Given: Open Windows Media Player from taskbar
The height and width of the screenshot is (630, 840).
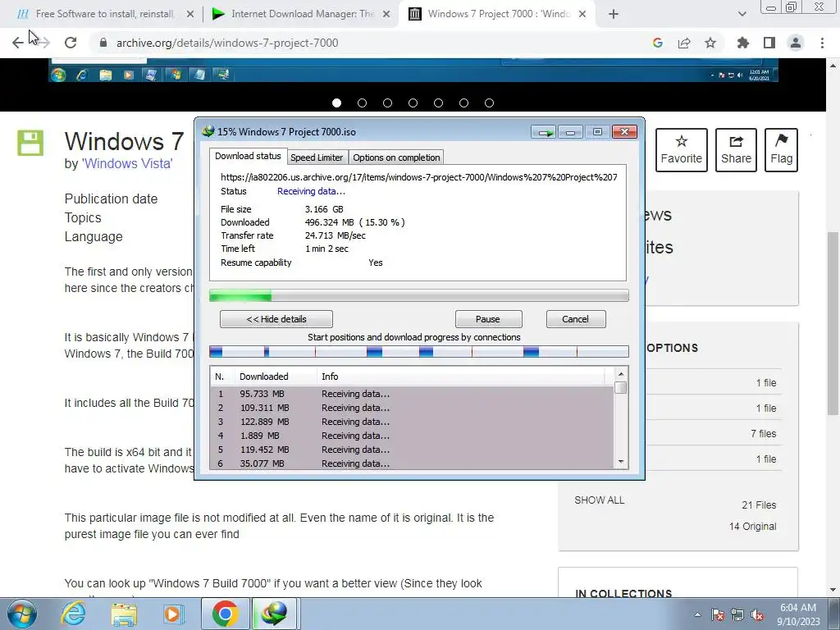Looking at the screenshot, I should 172,614.
